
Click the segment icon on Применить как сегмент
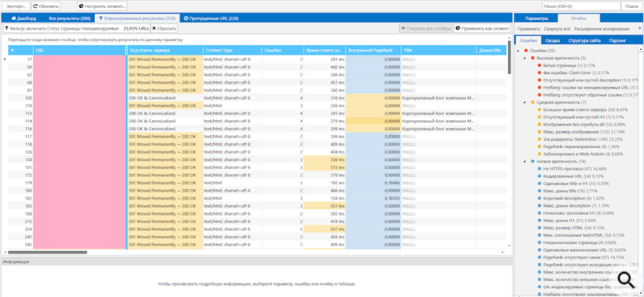(x=458, y=29)
